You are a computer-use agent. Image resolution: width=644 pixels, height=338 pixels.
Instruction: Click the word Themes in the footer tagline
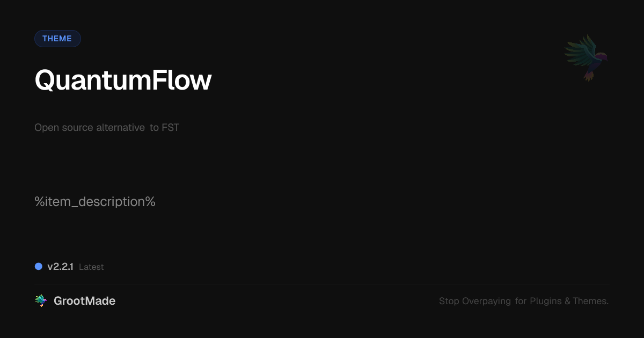pyautogui.click(x=590, y=301)
